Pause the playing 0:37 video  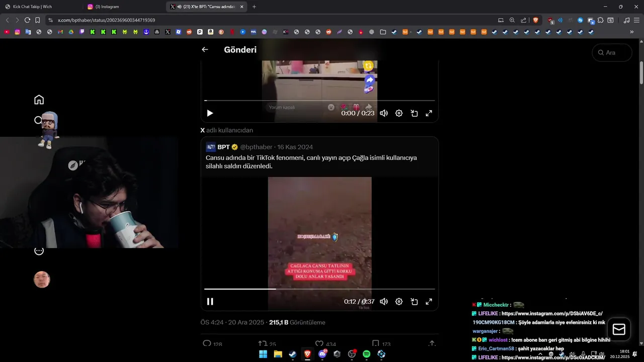pos(210,302)
